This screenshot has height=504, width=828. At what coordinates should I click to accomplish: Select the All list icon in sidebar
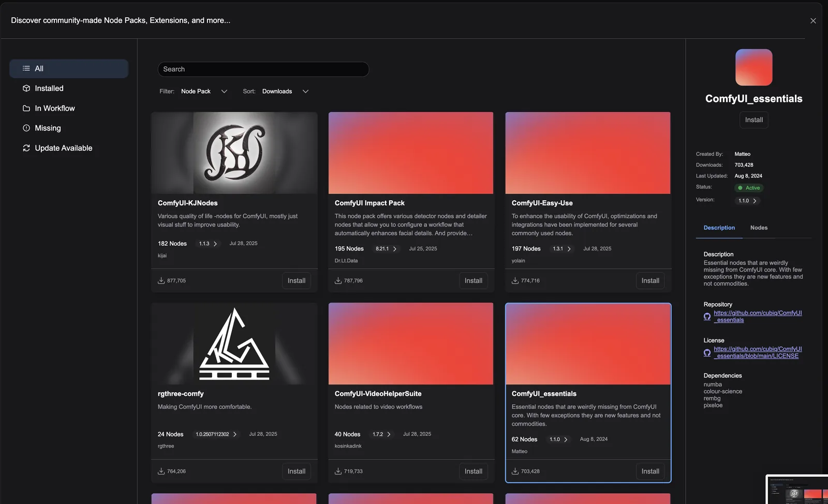coord(26,68)
